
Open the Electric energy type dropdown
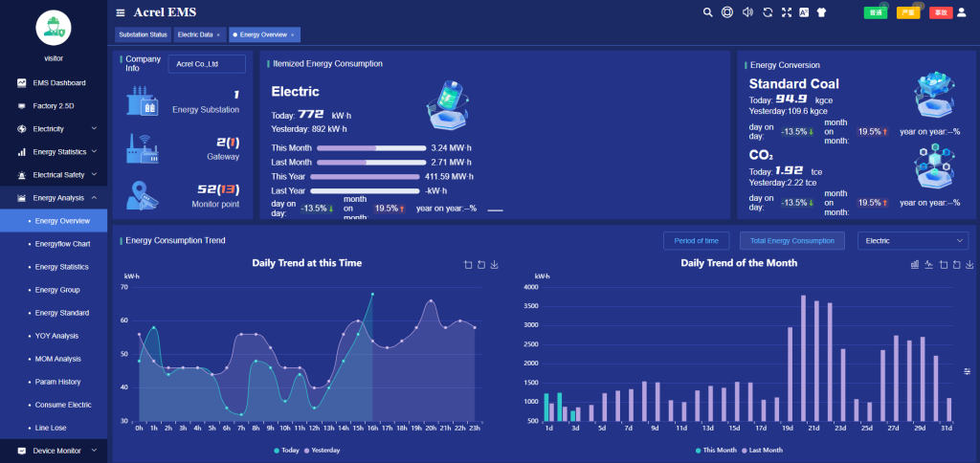point(913,241)
